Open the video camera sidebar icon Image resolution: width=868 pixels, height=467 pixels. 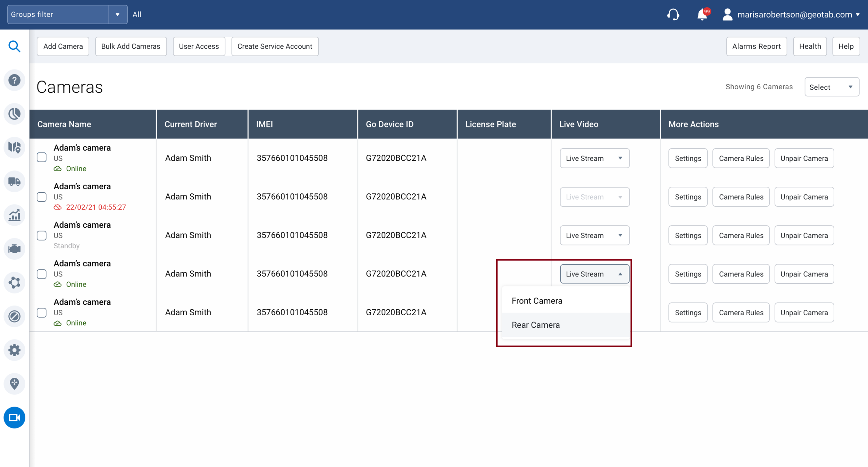(x=14, y=417)
